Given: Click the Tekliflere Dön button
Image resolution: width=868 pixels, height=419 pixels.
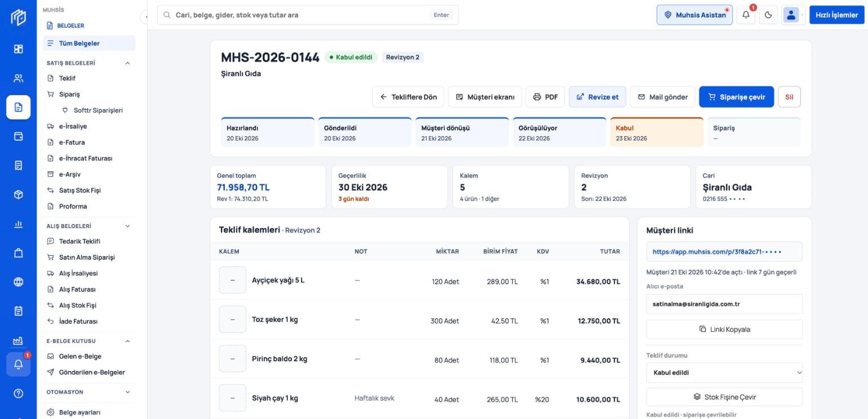Looking at the screenshot, I should [408, 97].
